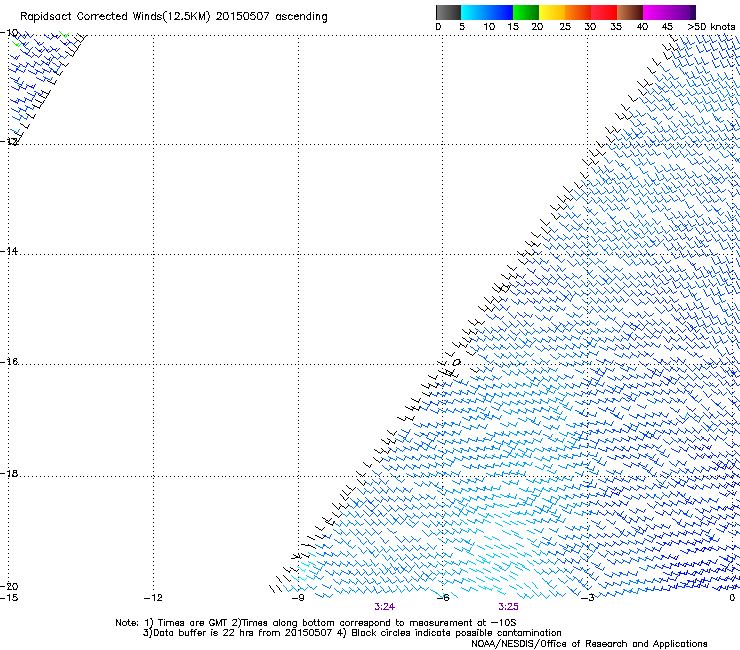Click the red 30-35 knots color segment
The width and height of the screenshot is (740, 650).
[x=604, y=12]
